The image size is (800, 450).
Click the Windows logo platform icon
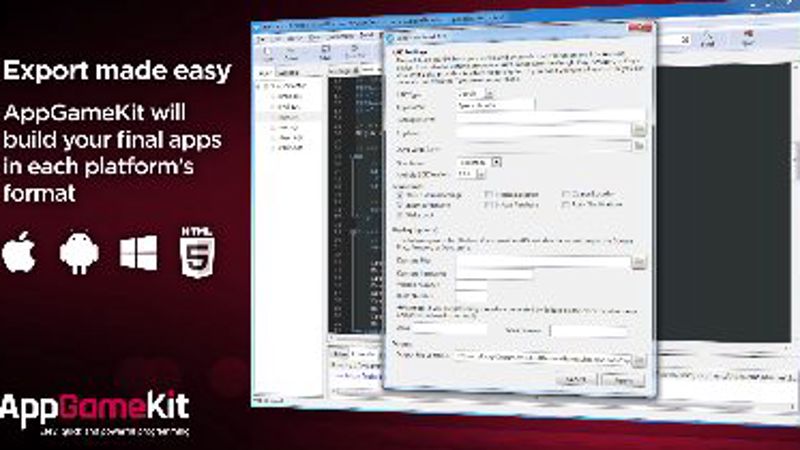(x=138, y=253)
